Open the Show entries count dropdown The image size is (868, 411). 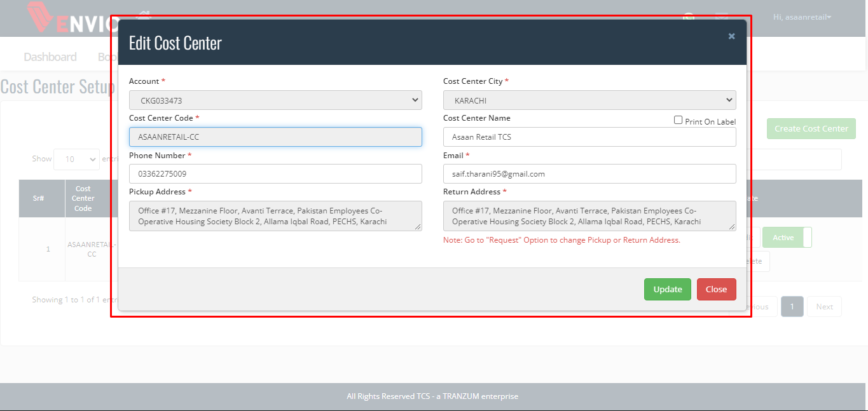[x=76, y=159]
